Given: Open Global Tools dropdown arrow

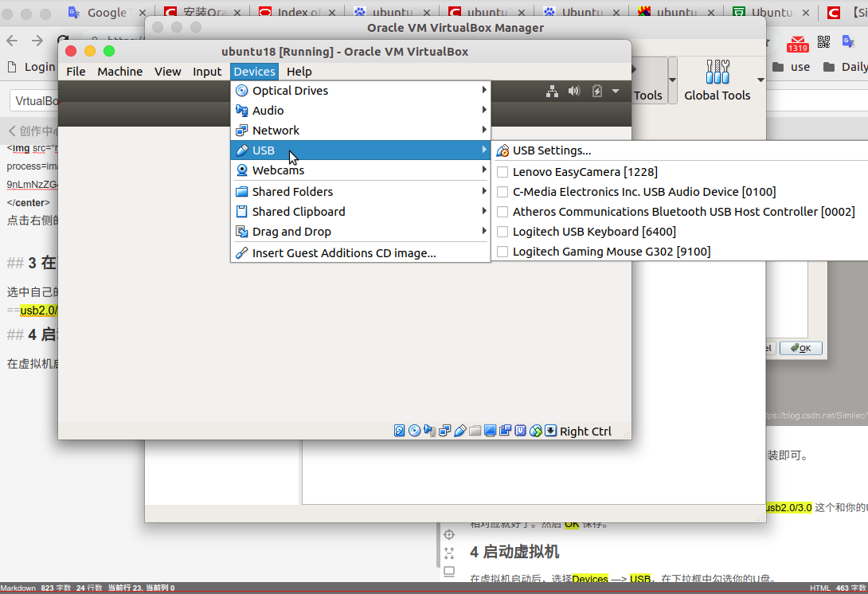Looking at the screenshot, I should pos(760,80).
